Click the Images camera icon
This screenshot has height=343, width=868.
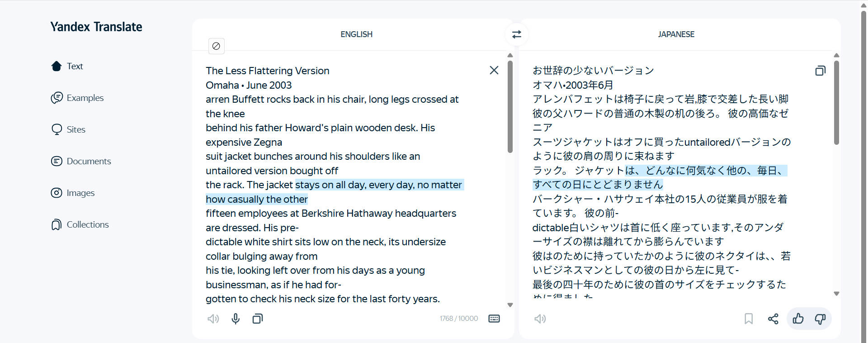[x=57, y=193]
